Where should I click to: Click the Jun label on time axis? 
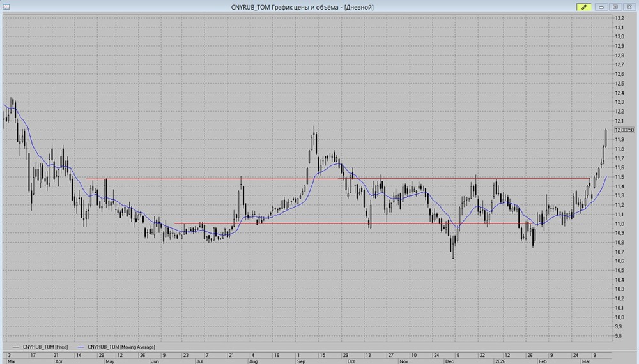point(154,361)
